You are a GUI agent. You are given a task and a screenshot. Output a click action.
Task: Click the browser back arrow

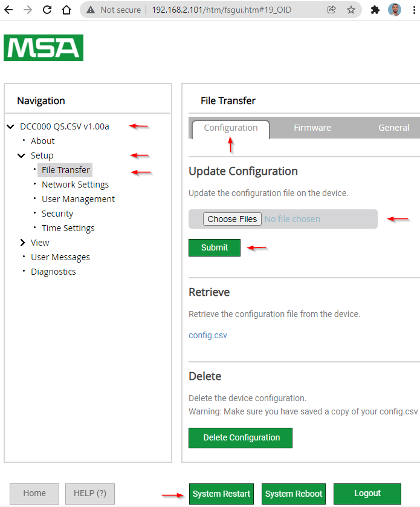tap(8, 10)
